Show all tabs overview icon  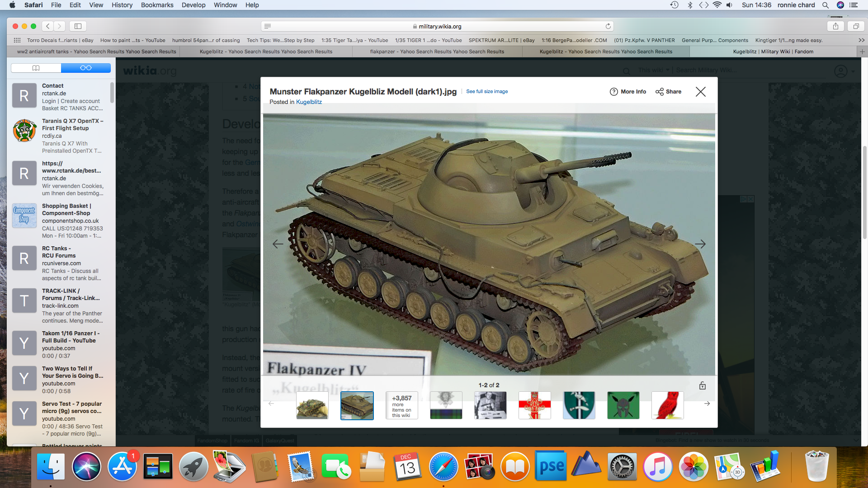(856, 26)
